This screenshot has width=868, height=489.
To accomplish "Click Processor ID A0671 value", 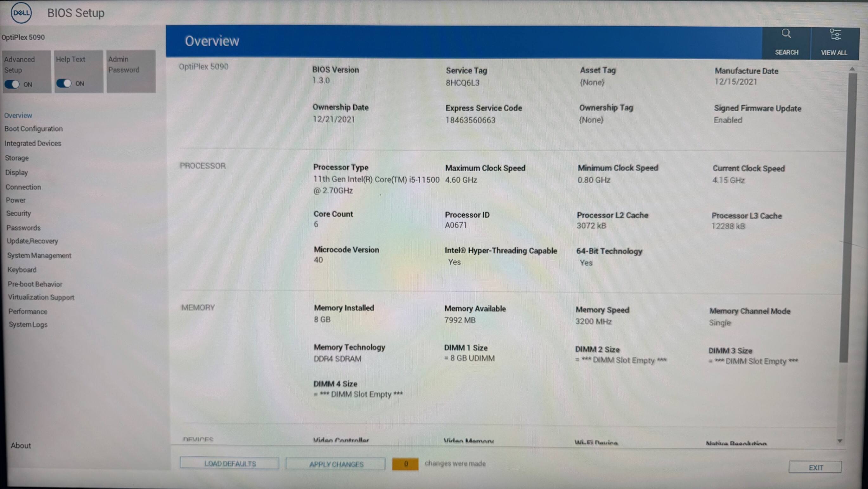I will 456,225.
